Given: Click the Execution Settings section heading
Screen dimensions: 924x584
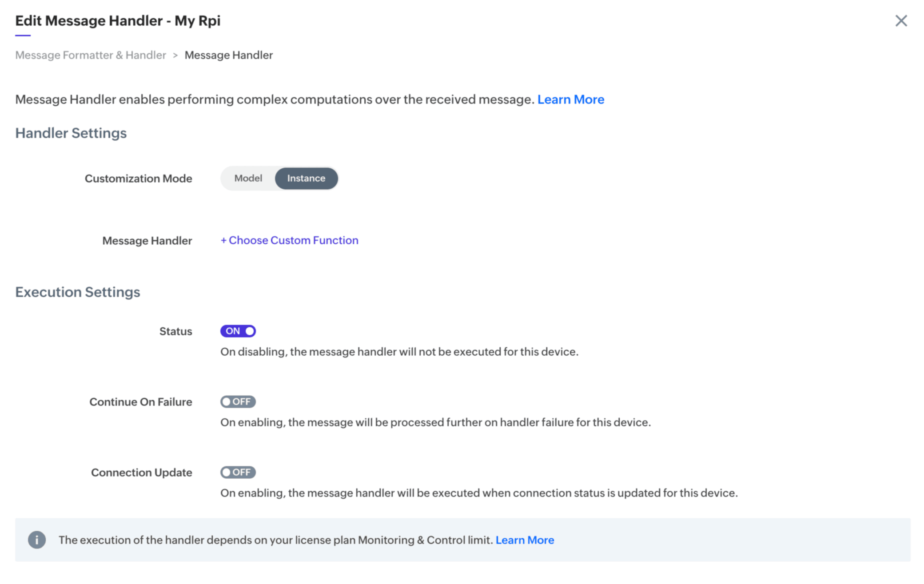Looking at the screenshot, I should [78, 292].
